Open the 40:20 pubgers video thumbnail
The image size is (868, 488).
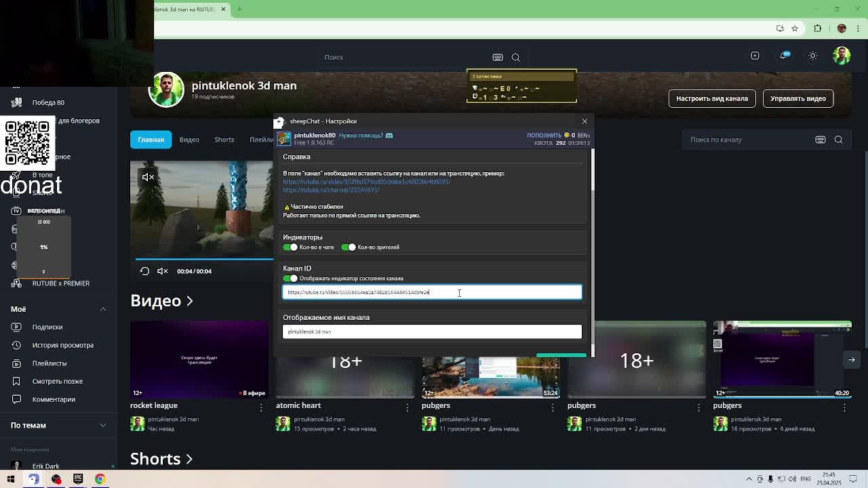click(x=782, y=360)
